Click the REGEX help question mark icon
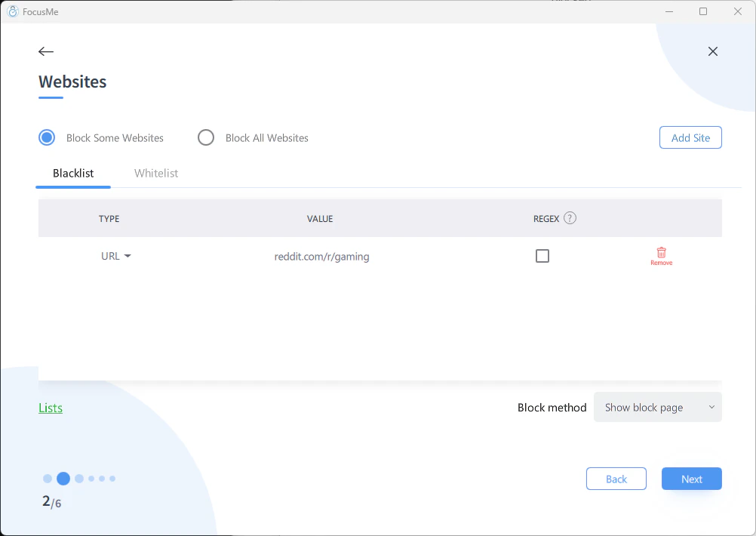Image resolution: width=756 pixels, height=536 pixels. 570,218
